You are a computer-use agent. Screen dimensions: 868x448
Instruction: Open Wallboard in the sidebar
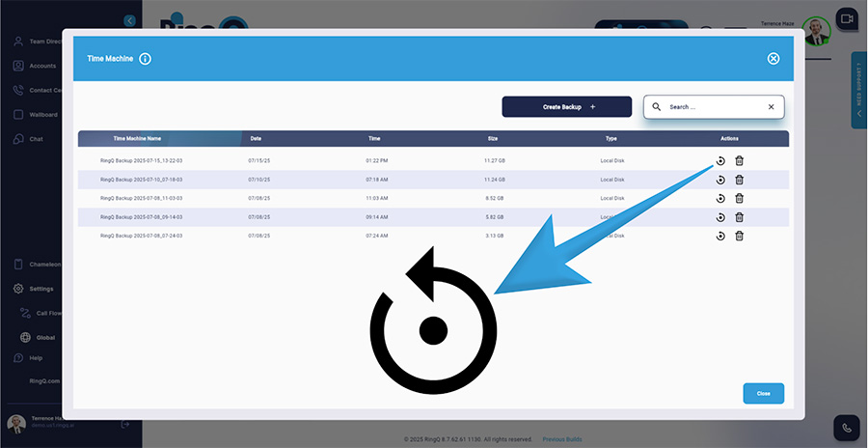click(43, 115)
